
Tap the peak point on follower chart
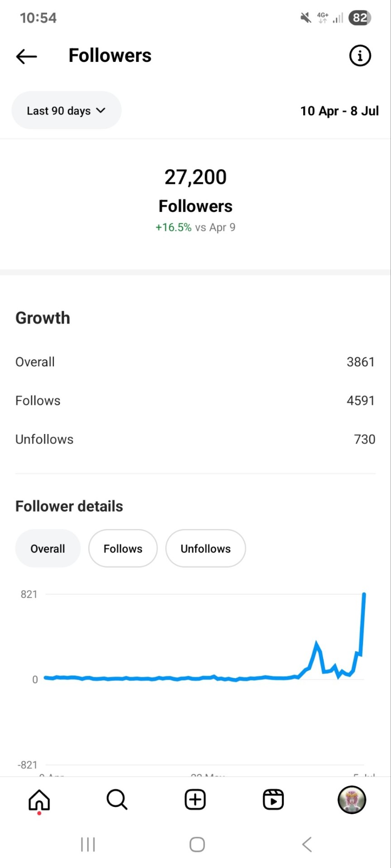tap(364, 594)
